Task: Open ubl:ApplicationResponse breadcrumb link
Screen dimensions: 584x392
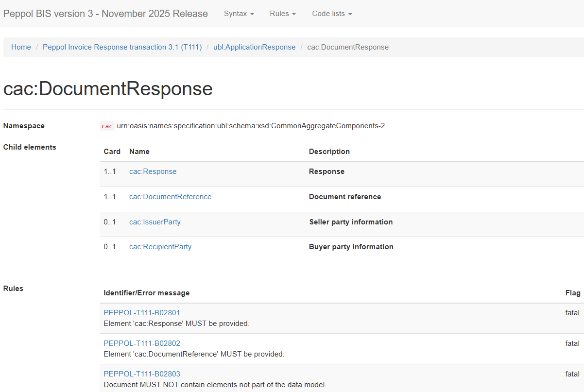Action: 254,47
